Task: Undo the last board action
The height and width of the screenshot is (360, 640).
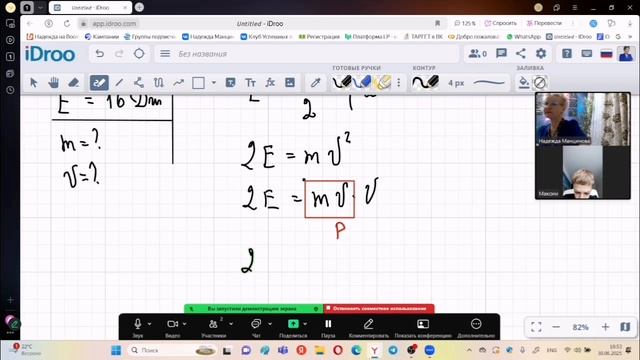Action: (99, 54)
